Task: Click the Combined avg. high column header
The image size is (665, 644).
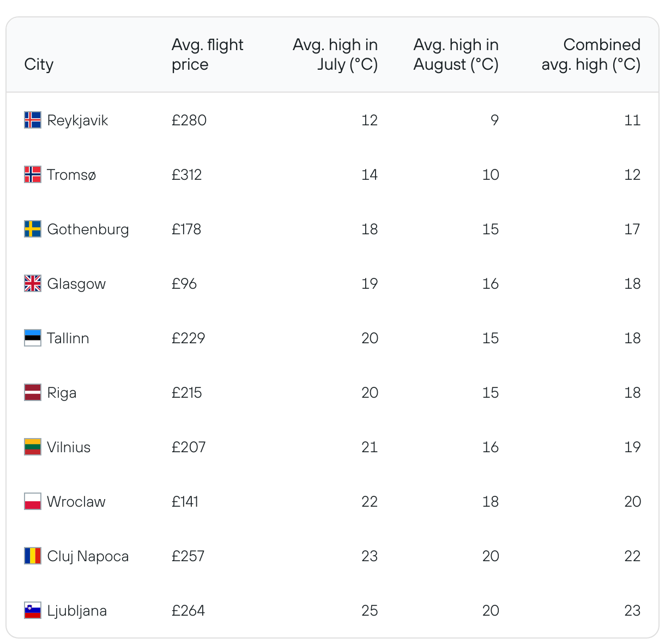Action: 591,54
